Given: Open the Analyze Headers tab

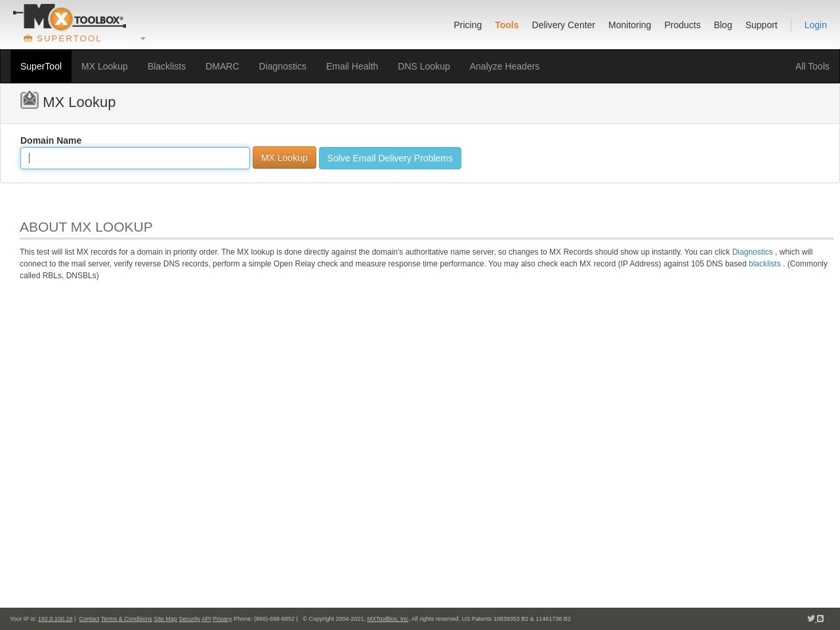Looking at the screenshot, I should pos(504,66).
